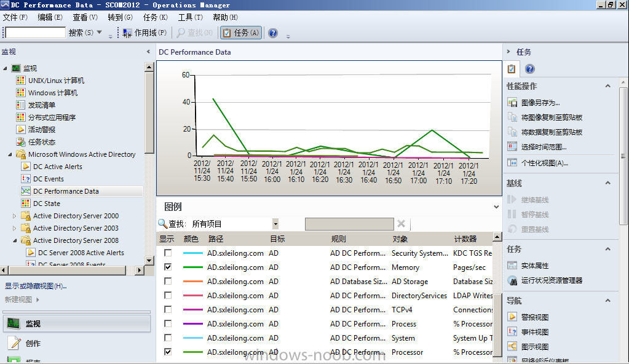Select DC Server 2008 Active Alerts view
Screen dimensions: 629x364
pos(81,253)
